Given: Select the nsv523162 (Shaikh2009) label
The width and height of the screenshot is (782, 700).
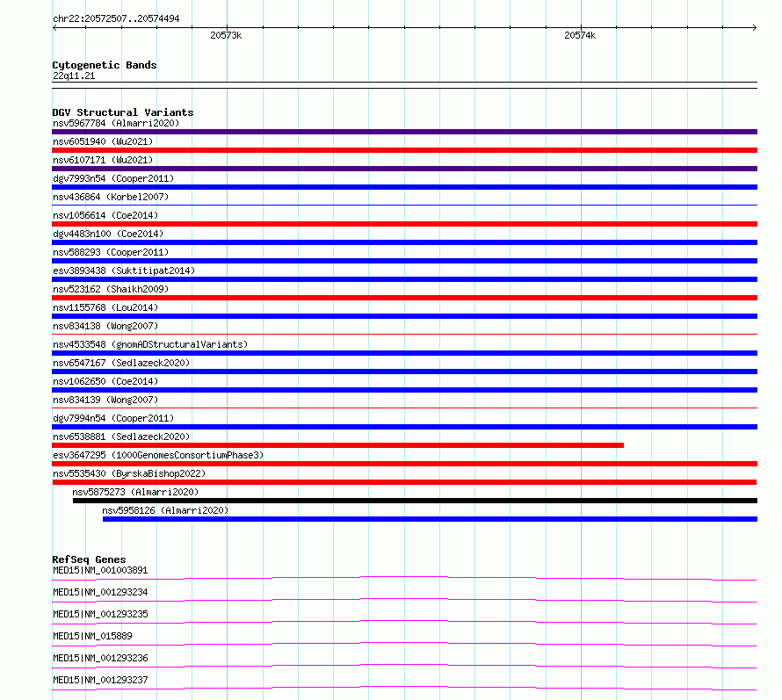Looking at the screenshot, I should tap(111, 289).
